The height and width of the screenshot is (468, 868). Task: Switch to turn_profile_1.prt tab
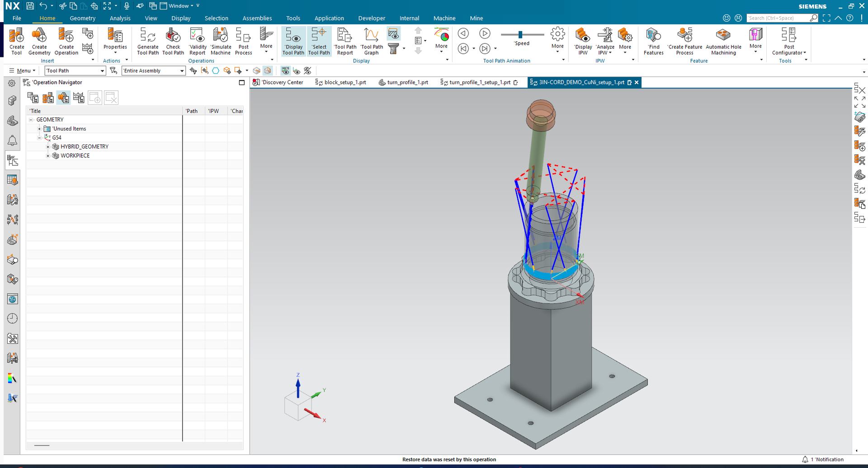coord(407,83)
